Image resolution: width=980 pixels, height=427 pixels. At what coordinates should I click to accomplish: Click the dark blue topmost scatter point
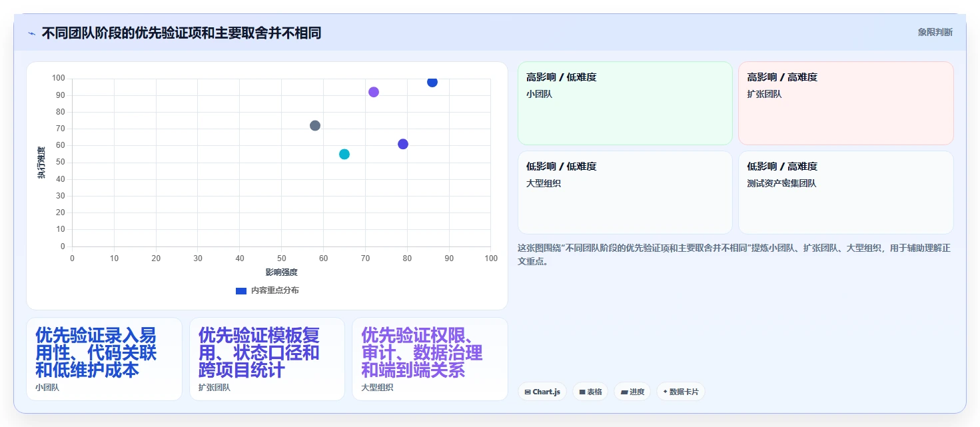[x=432, y=82]
